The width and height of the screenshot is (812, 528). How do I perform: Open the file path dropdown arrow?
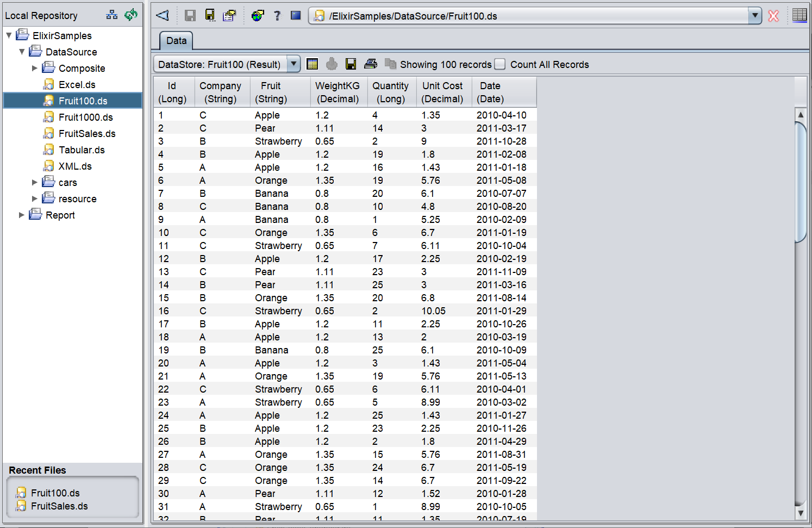coord(755,16)
